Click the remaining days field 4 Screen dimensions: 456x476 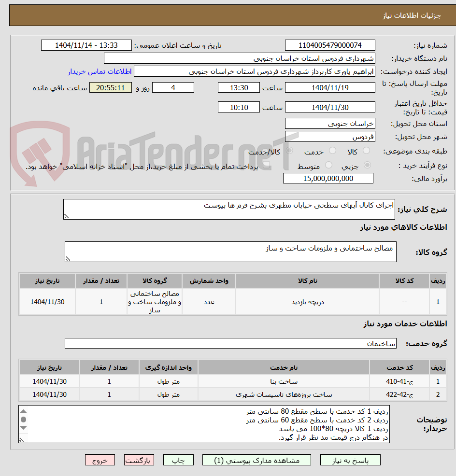pyautogui.click(x=173, y=88)
